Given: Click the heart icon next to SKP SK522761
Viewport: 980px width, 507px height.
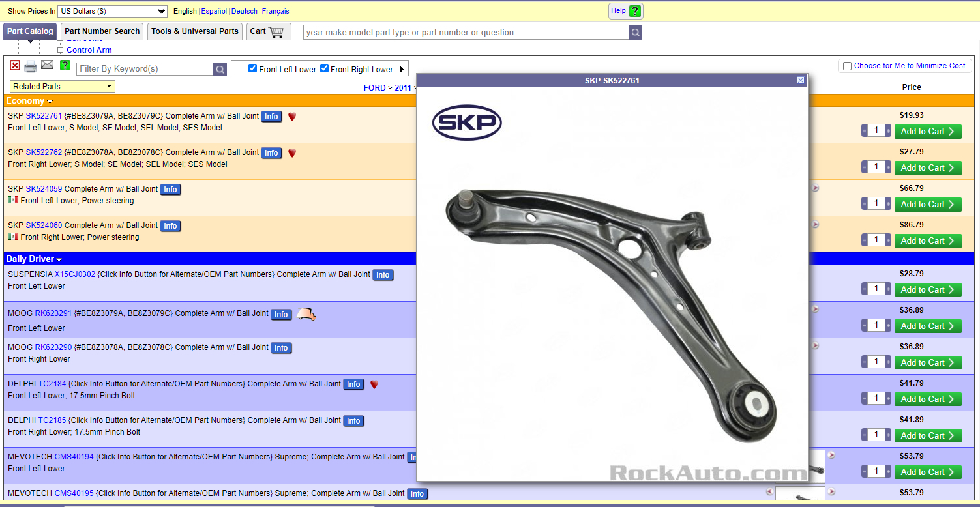Looking at the screenshot, I should (292, 117).
